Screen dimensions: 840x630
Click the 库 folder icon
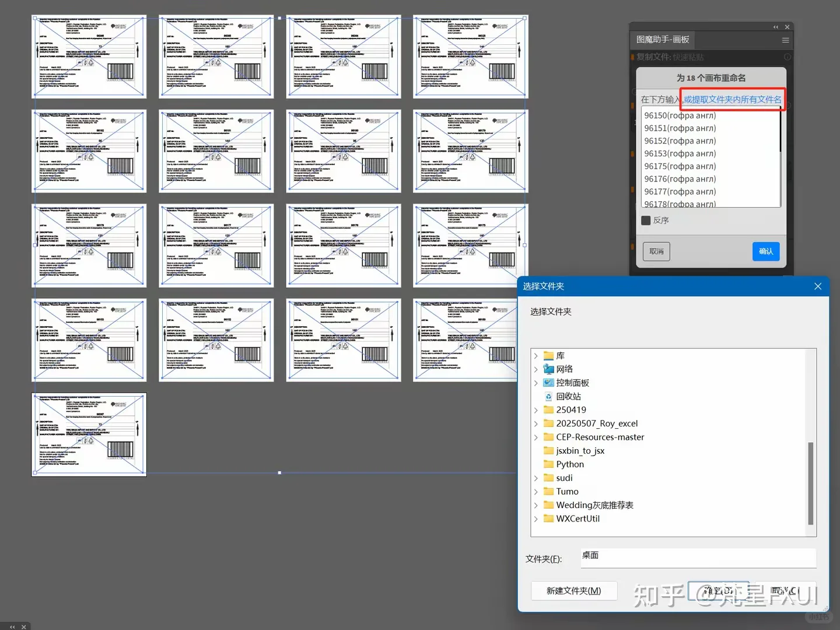pyautogui.click(x=548, y=356)
